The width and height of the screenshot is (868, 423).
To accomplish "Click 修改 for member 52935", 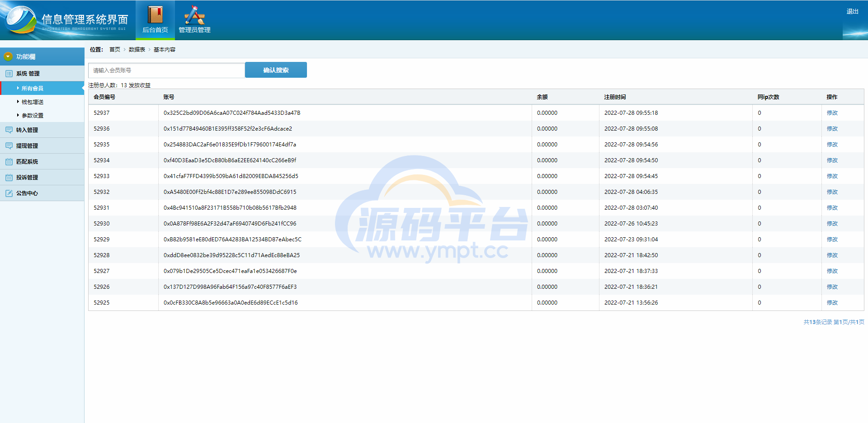I will [x=832, y=145].
